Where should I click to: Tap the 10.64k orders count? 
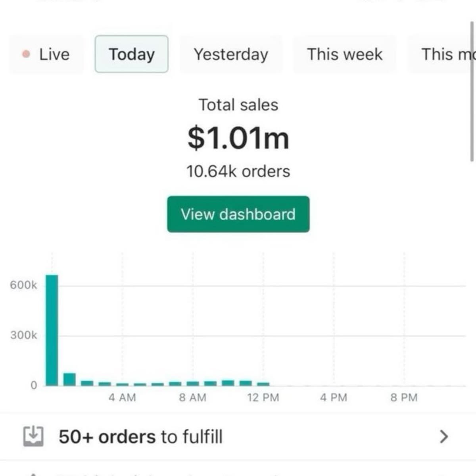[x=238, y=171]
